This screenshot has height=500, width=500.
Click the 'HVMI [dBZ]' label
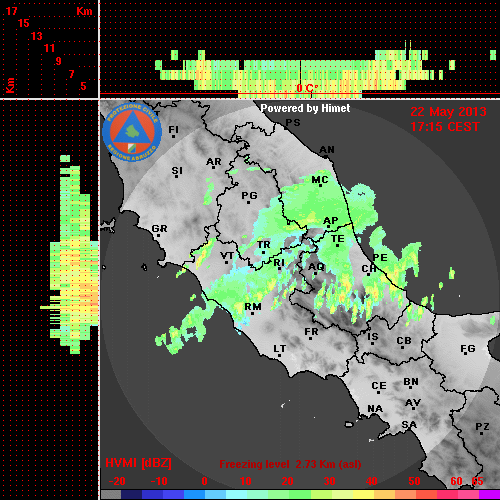138,463
